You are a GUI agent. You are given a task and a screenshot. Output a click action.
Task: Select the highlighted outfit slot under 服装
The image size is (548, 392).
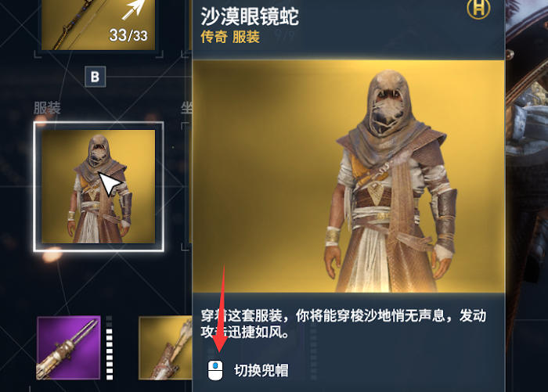pyautogui.click(x=98, y=186)
